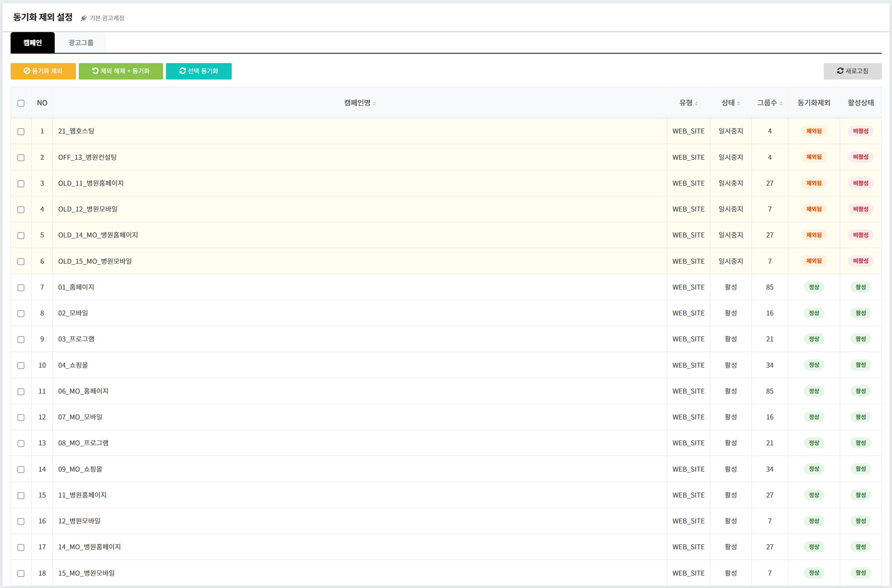The width and height of the screenshot is (892, 588).
Task: Check the box for the 21_웹호스팅 campaign
Action: pos(21,132)
